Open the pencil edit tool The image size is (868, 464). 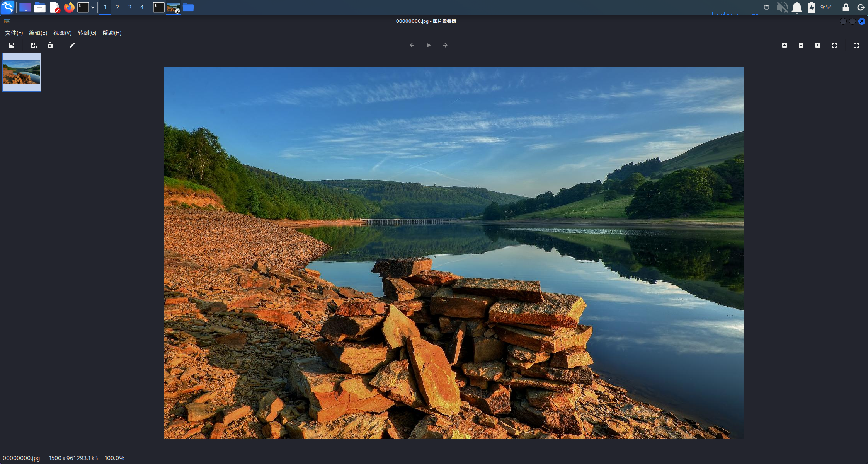coord(72,46)
